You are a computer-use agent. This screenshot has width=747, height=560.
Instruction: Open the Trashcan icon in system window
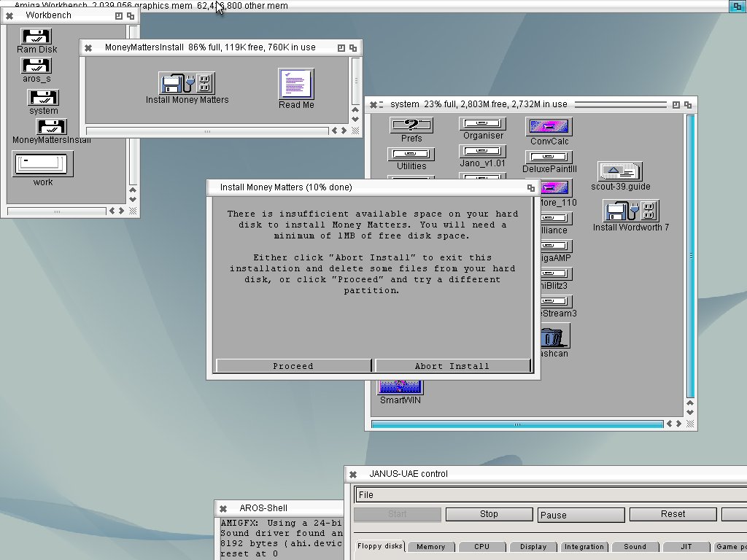pos(554,337)
